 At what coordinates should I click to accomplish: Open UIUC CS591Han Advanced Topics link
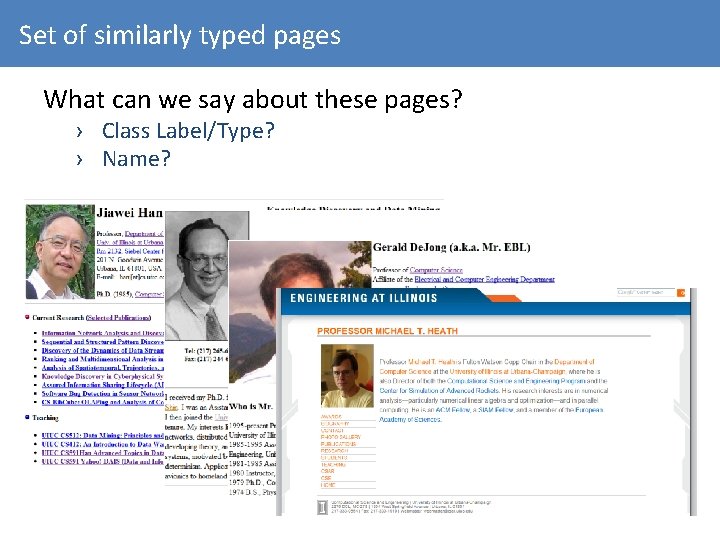pos(102,452)
